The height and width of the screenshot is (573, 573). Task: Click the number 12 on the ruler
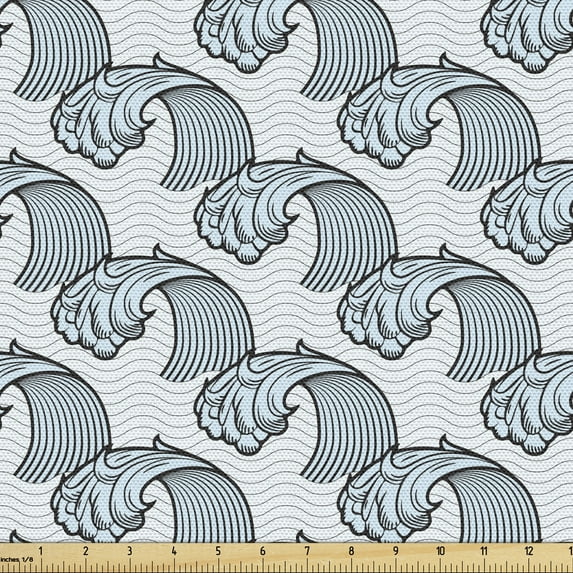tap(529, 551)
